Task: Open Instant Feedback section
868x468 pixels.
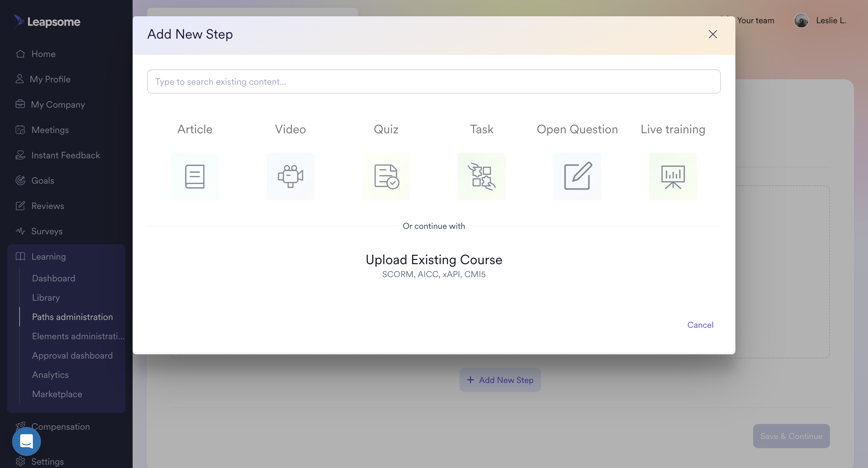Action: point(66,155)
